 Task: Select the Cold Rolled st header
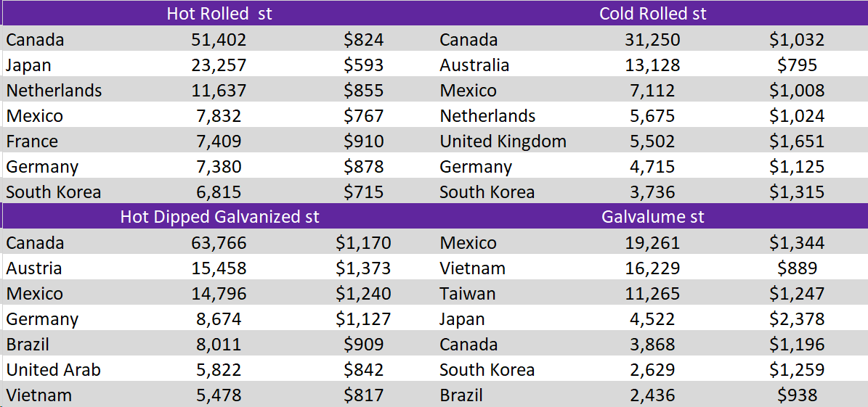click(x=653, y=14)
